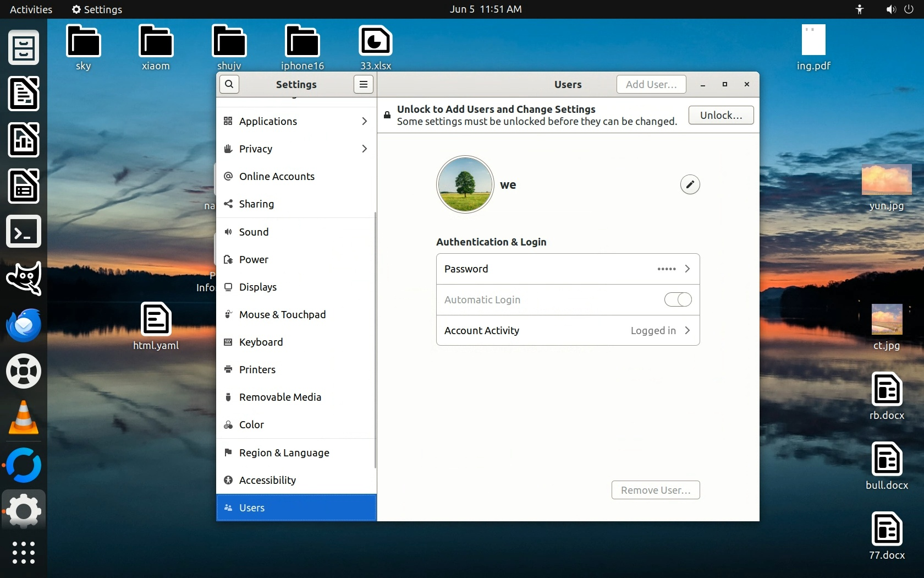Click the Remove User... button

655,490
